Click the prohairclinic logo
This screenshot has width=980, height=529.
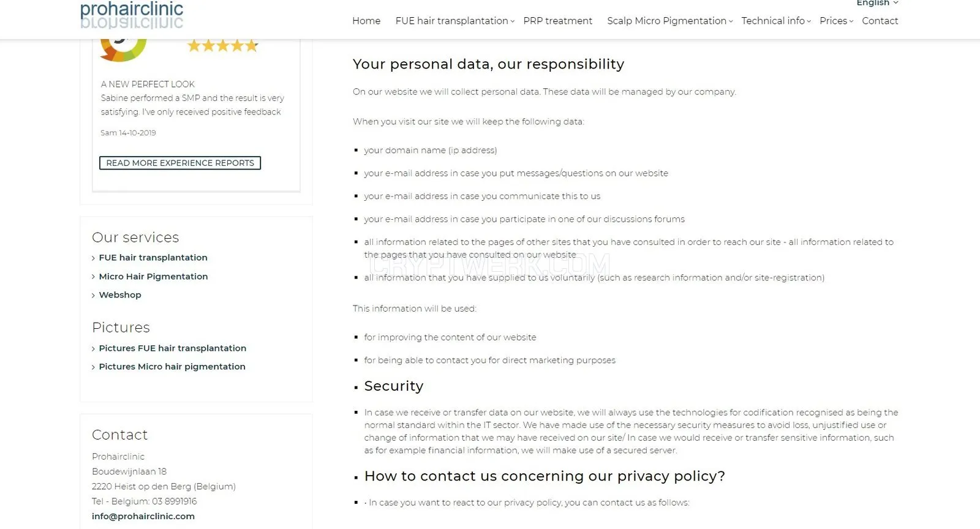132,15
